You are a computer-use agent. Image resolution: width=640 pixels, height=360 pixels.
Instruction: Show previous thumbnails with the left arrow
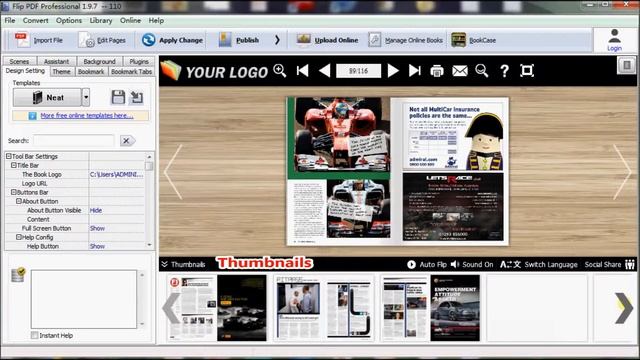(171, 308)
